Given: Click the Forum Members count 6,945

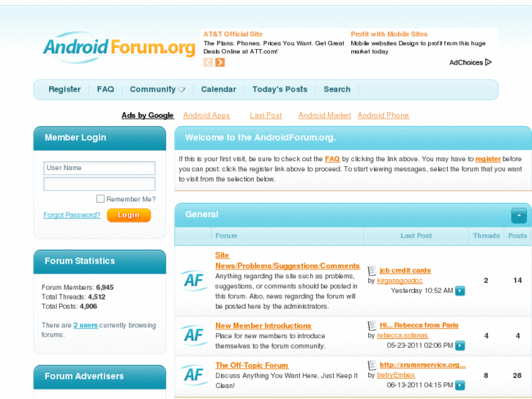Looking at the screenshot, I should pos(105,287).
